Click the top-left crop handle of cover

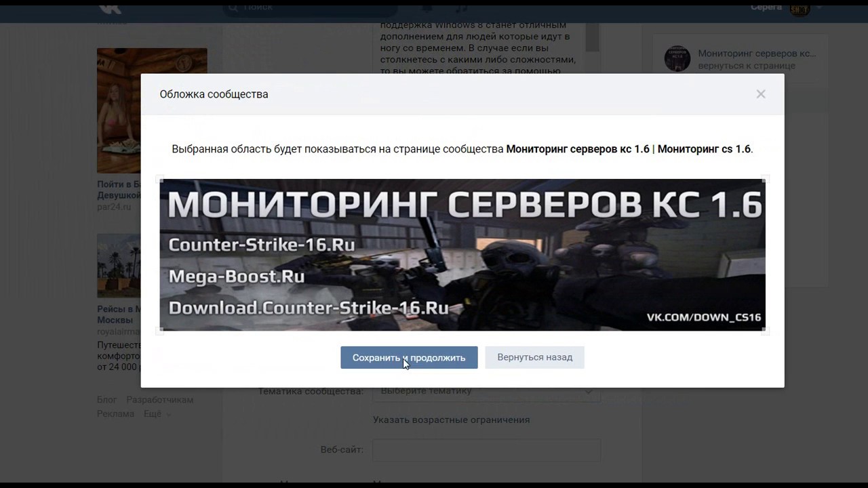pos(160,180)
